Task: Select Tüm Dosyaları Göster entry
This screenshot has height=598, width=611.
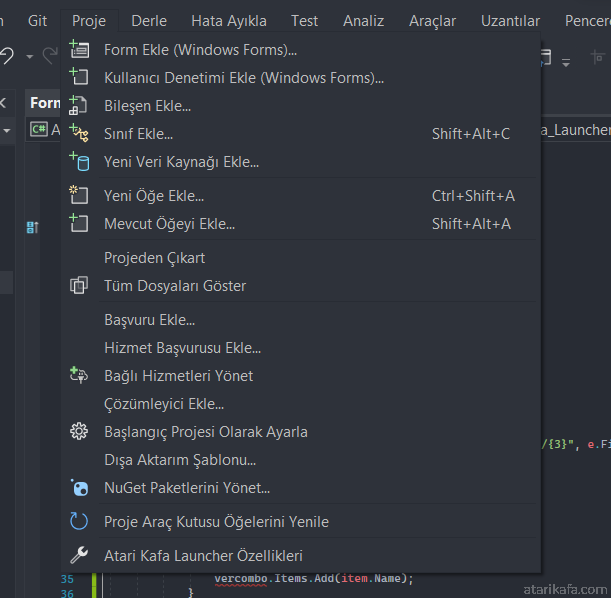Action: click(300, 286)
